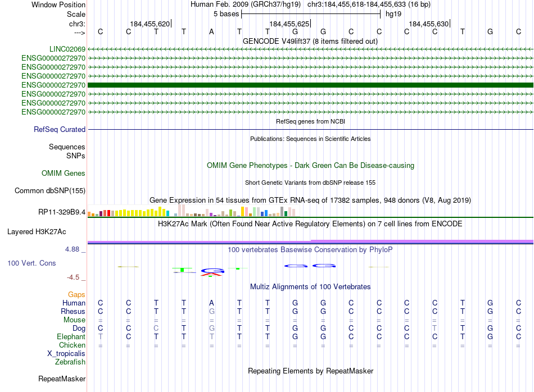Viewport: 534px width, 392px height.
Task: Click the Layered H3K27Ac track label
Action: [x=37, y=232]
